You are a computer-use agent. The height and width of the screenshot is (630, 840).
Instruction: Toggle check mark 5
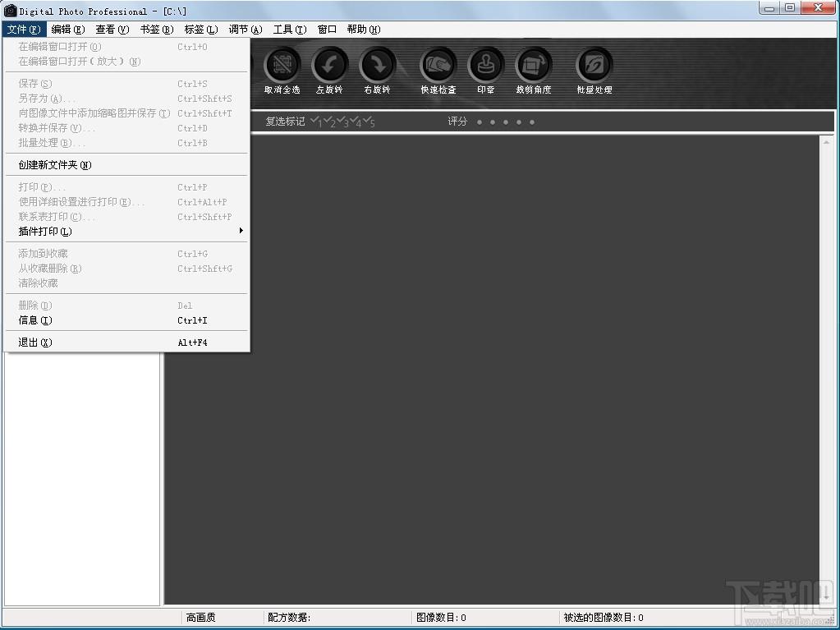(x=370, y=122)
